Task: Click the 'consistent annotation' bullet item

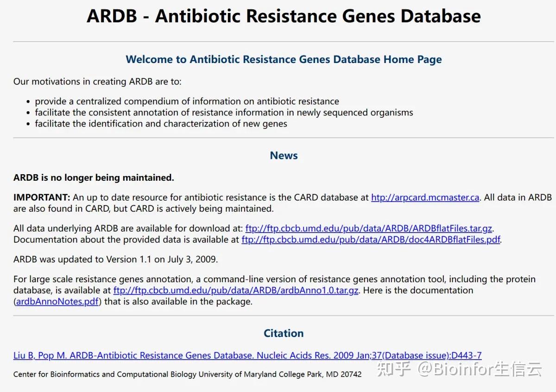Action: click(224, 113)
